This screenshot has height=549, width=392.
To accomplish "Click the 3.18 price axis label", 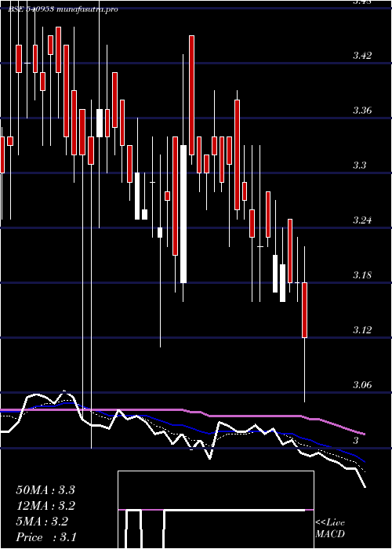I will [362, 275].
